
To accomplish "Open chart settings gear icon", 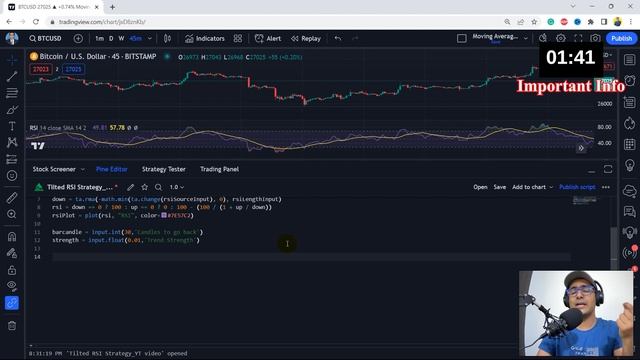I will click(561, 38).
